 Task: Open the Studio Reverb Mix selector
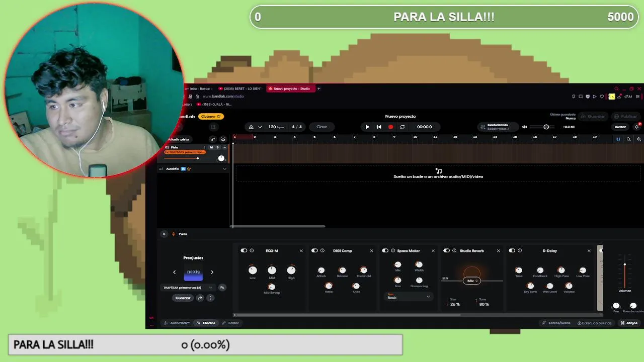(471, 281)
